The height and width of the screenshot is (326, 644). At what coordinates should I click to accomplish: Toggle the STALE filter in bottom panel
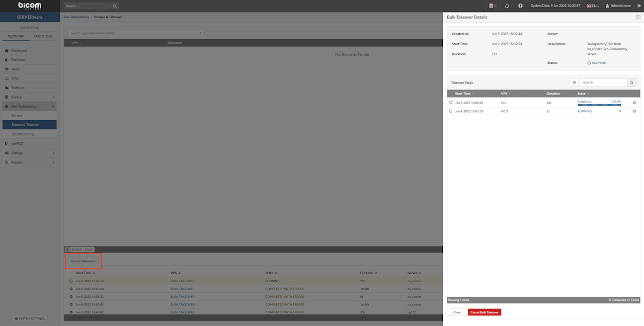[x=89, y=250]
